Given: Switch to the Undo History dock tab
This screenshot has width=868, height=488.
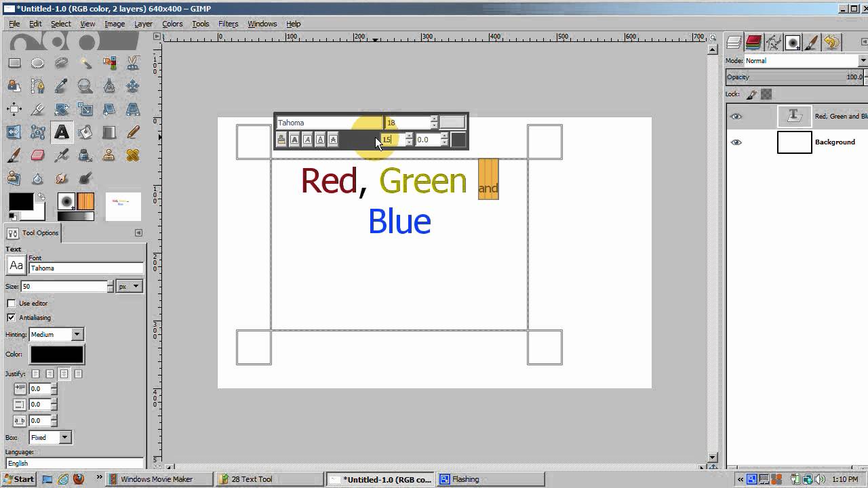Looking at the screenshot, I should (832, 43).
